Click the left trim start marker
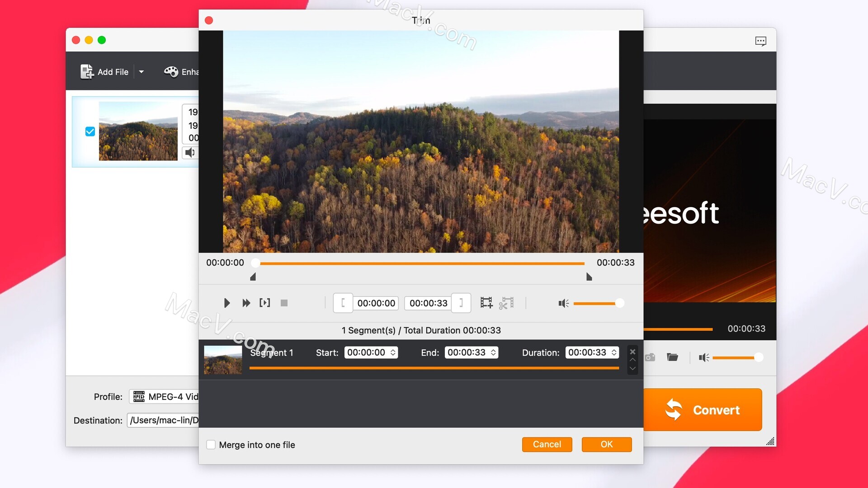Viewport: 868px width, 488px height. point(253,277)
